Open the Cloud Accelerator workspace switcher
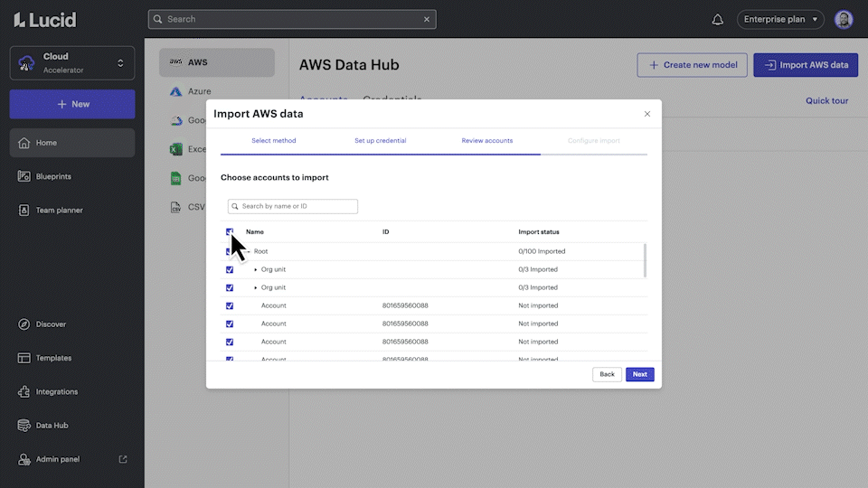 click(x=72, y=63)
